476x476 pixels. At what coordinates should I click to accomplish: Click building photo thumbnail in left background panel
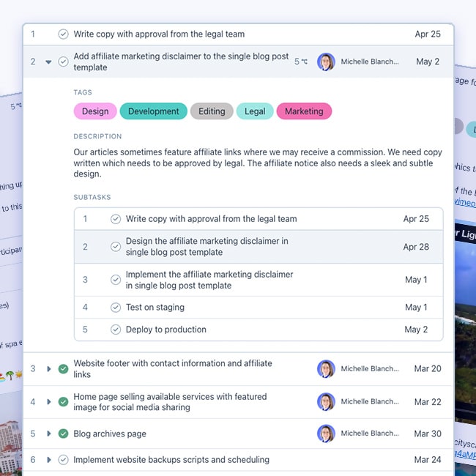click(11, 446)
